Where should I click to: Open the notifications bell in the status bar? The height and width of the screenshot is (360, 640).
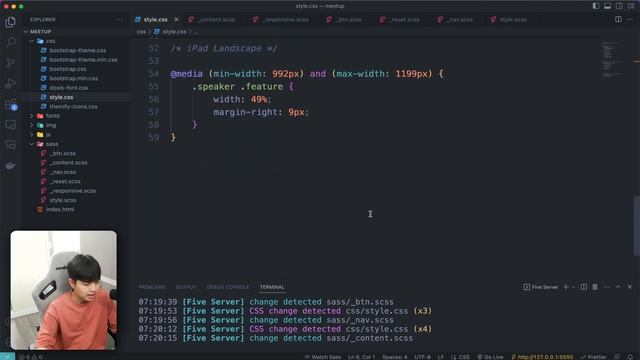pos(630,357)
